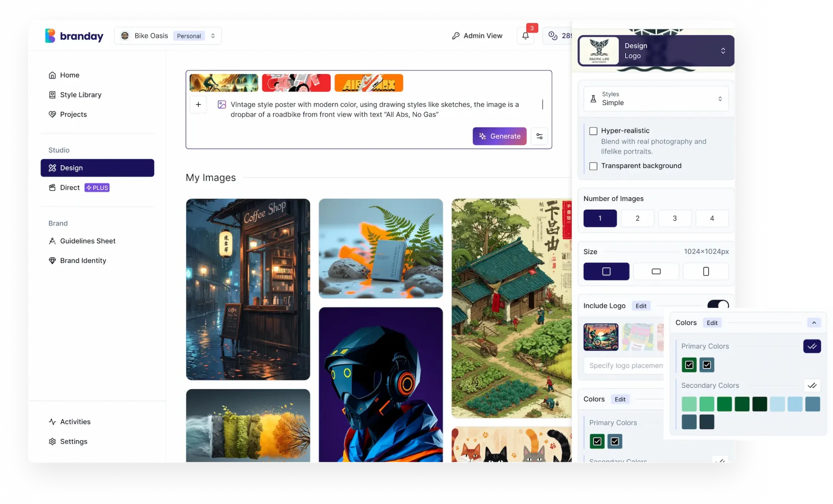
Task: Click the Activities pulse icon
Action: tap(52, 422)
